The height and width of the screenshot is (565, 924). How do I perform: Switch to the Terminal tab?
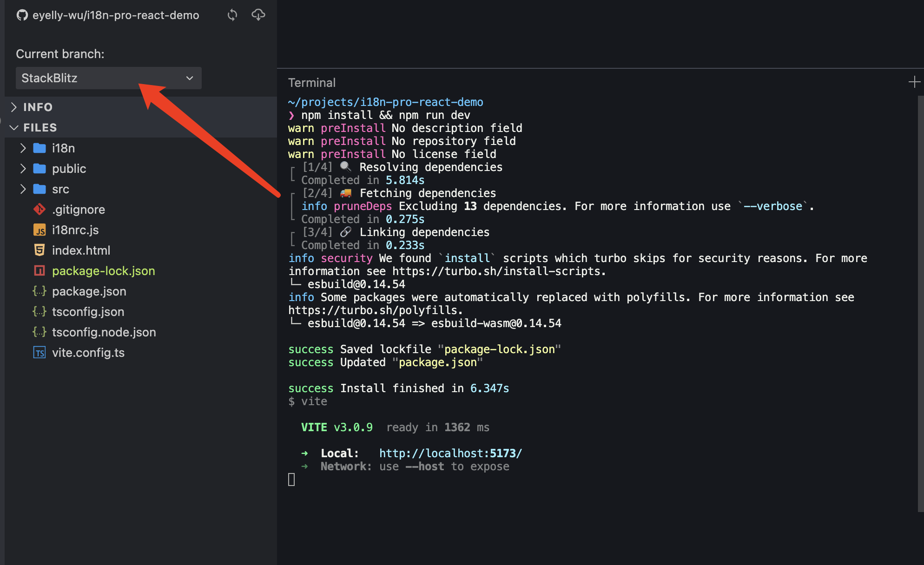click(312, 82)
